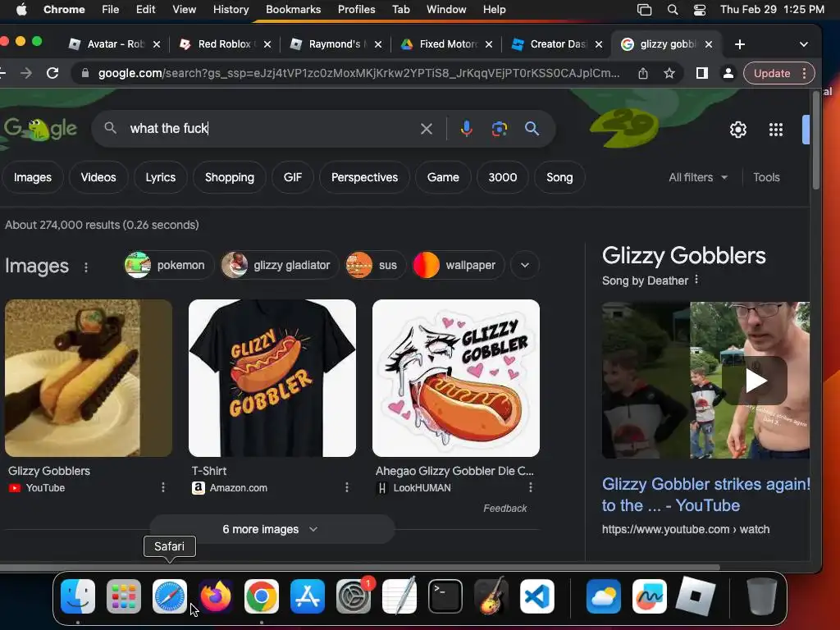Close the Fixed Motor tab
Screen dimensions: 840x630
tap(489, 44)
